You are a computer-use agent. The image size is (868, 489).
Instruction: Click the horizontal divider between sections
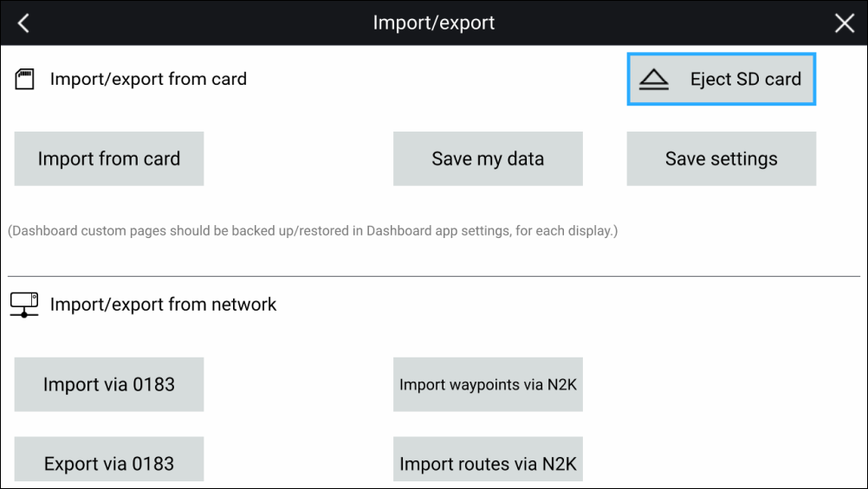pyautogui.click(x=434, y=276)
